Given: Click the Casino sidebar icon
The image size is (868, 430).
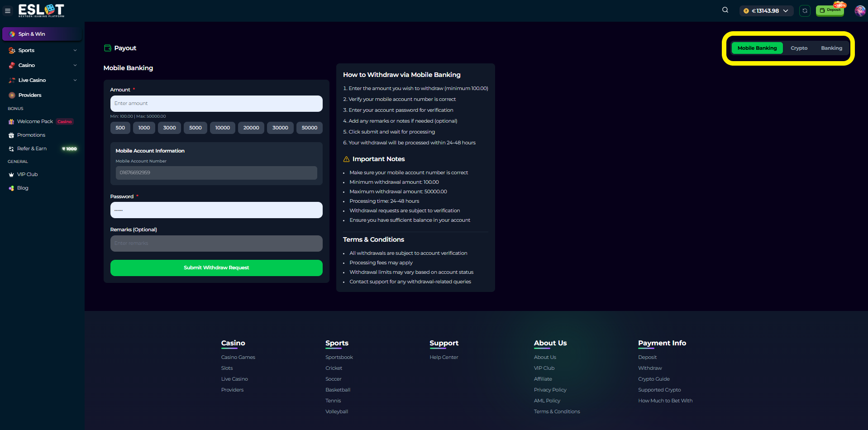Looking at the screenshot, I should [x=12, y=65].
